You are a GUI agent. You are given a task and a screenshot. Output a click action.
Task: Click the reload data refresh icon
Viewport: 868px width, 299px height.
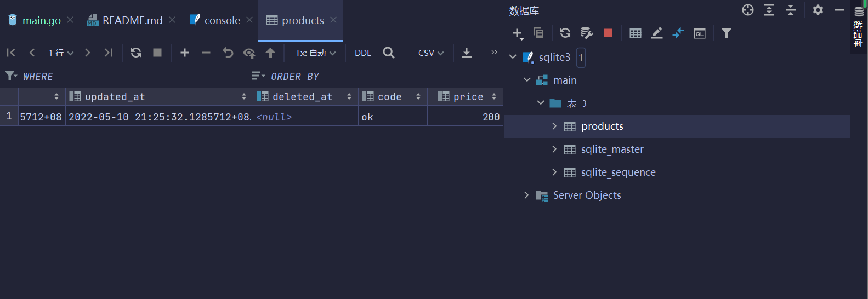136,53
